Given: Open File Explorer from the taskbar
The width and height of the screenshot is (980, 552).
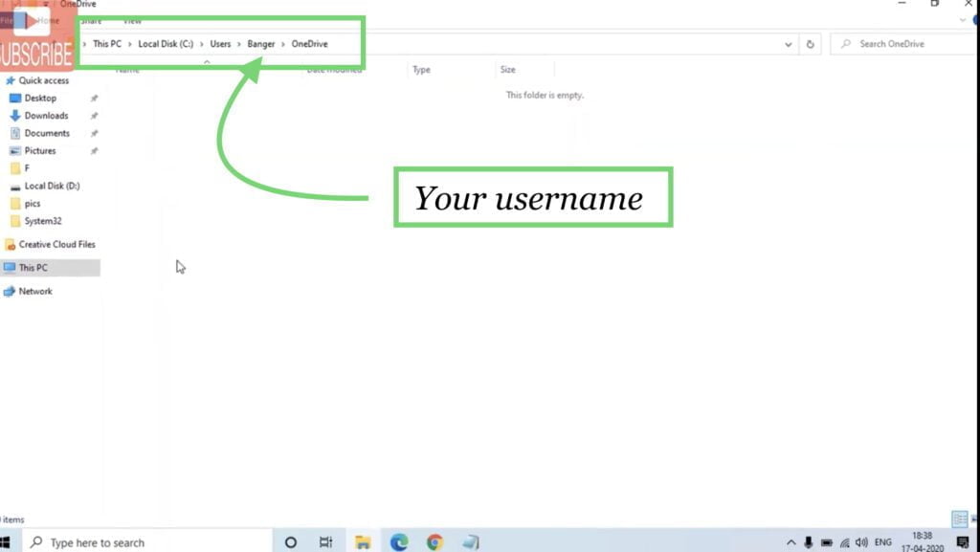Looking at the screenshot, I should (363, 542).
